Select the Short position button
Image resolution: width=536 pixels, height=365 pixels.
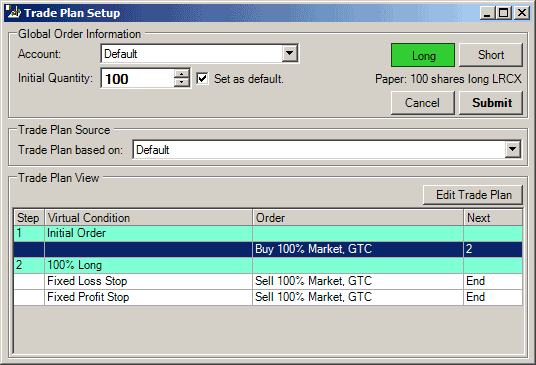click(491, 55)
